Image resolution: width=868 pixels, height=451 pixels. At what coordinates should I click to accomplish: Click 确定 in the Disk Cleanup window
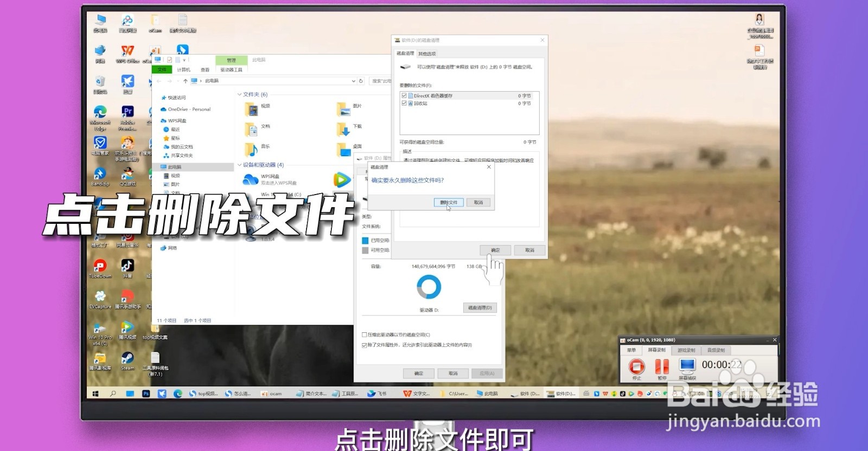coord(495,250)
